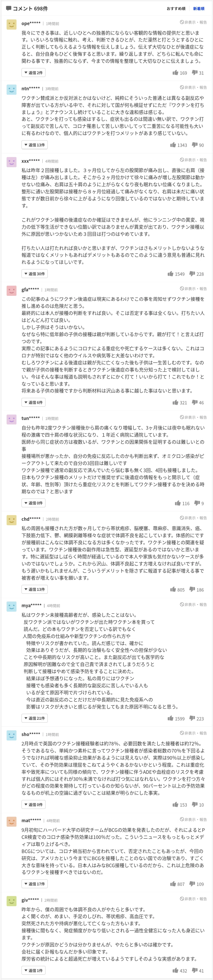Image resolution: width=213 pixels, height=980 pixels.
Task: Sort comments by おすすめ順
Action: [176, 8]
